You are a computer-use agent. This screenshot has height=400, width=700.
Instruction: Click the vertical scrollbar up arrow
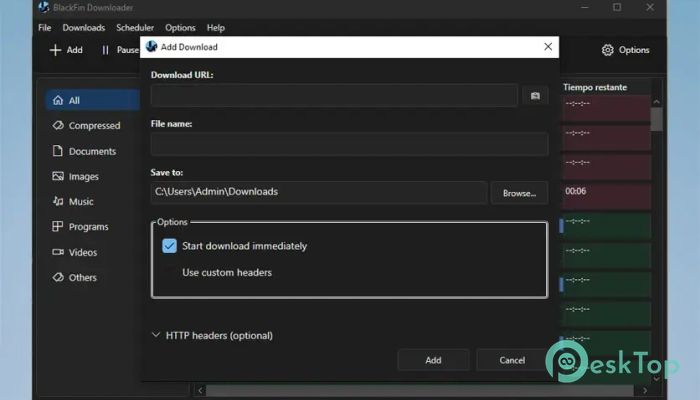coord(656,102)
